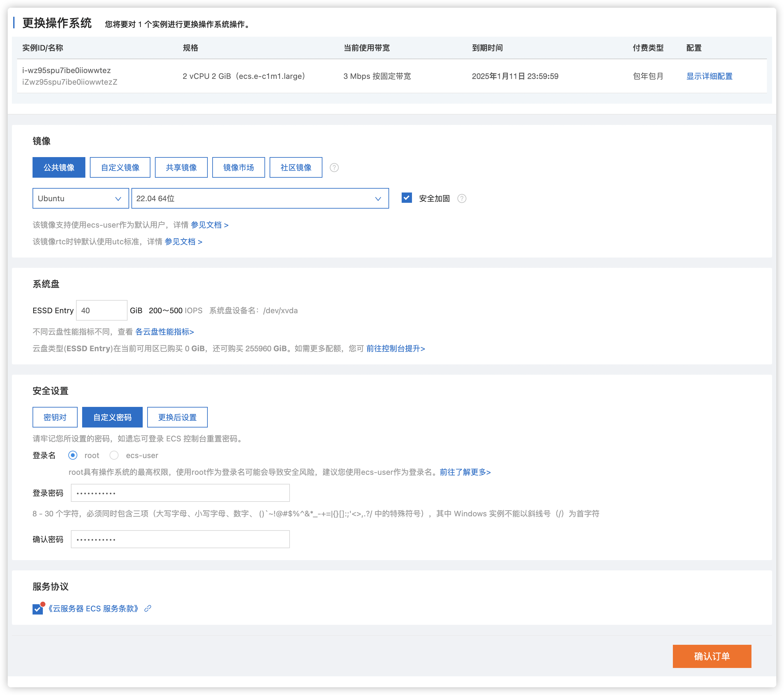Screen dimensions: 784x695
Task: Select ecs-user as login name
Action: [114, 456]
